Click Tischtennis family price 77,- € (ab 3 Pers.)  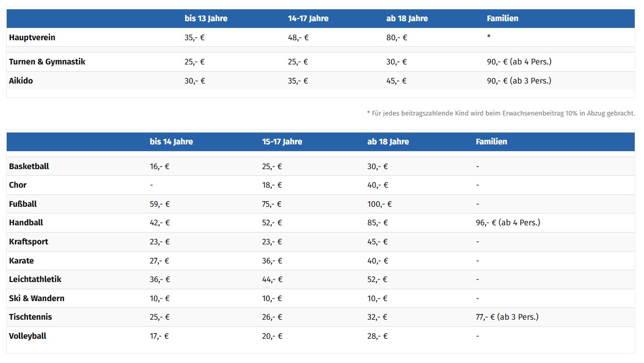click(x=507, y=317)
